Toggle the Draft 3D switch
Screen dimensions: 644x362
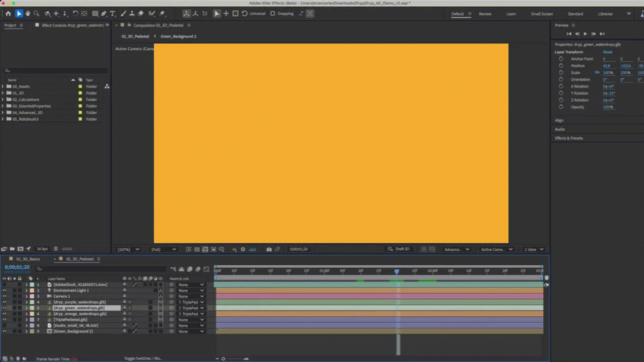399,249
